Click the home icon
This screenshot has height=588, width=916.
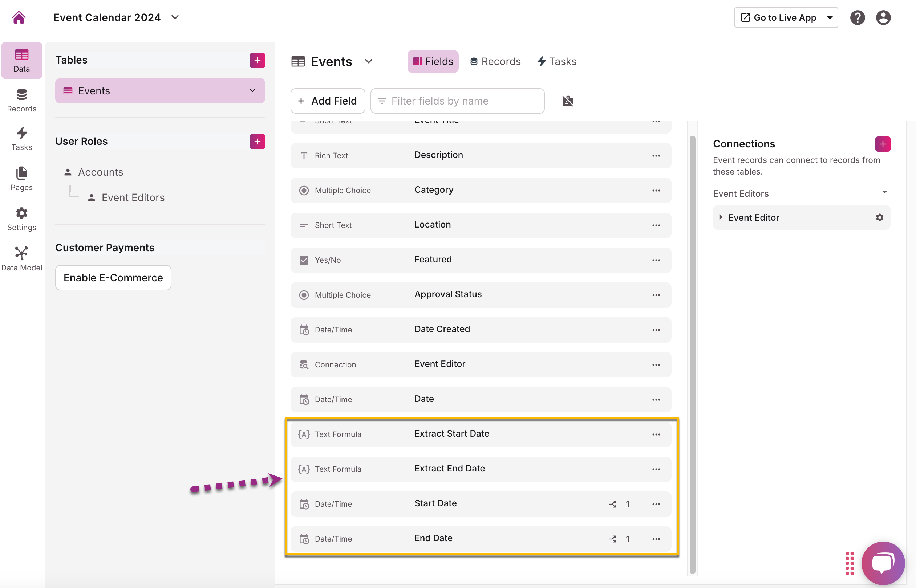pos(19,17)
